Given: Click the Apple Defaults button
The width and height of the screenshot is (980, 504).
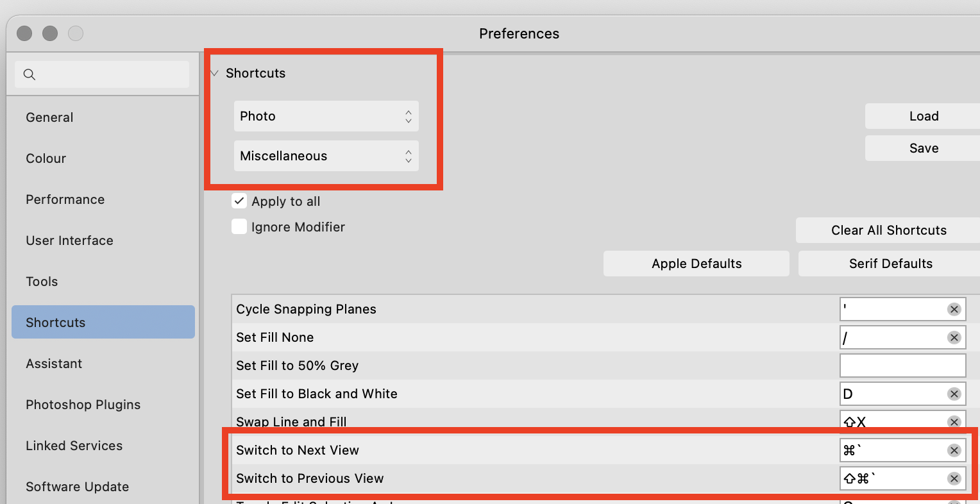Looking at the screenshot, I should coord(696,264).
